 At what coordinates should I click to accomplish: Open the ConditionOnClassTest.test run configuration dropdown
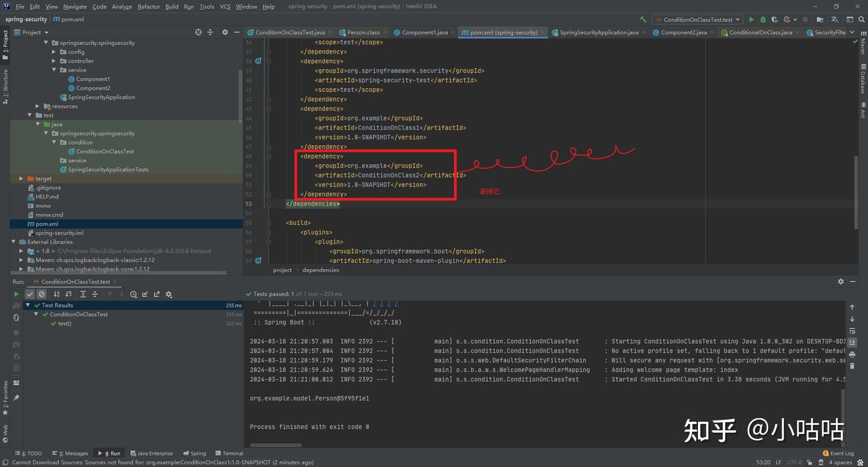(698, 19)
